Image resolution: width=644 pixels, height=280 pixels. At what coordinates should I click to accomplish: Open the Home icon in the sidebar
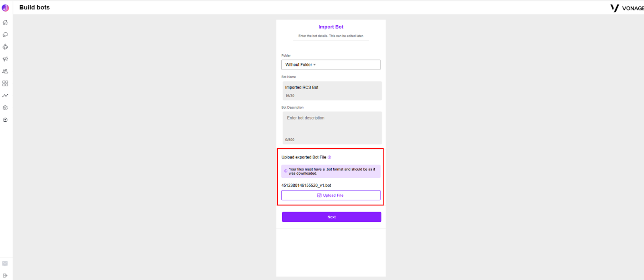(x=5, y=23)
